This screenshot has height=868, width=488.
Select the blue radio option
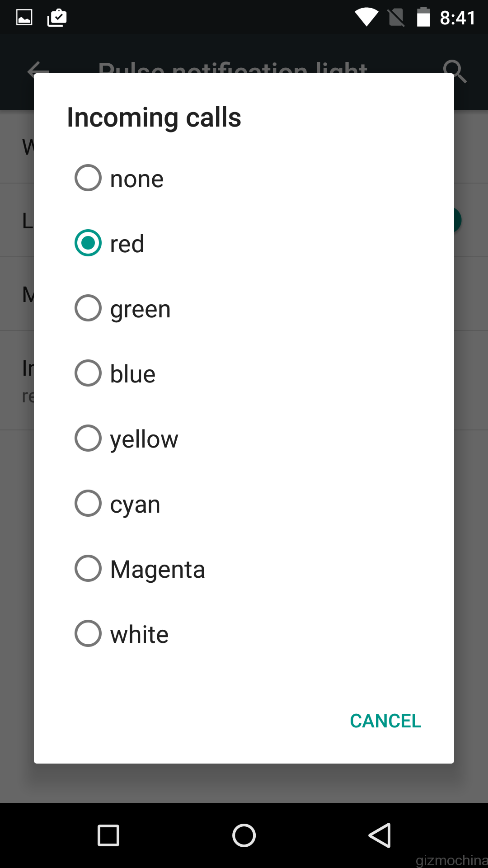click(88, 373)
